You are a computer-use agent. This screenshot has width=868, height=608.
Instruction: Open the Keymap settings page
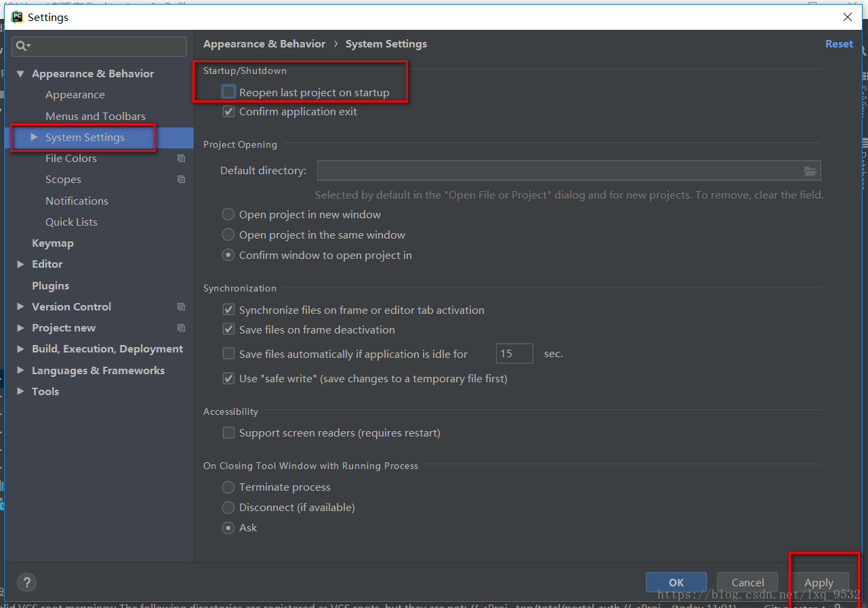pyautogui.click(x=53, y=243)
